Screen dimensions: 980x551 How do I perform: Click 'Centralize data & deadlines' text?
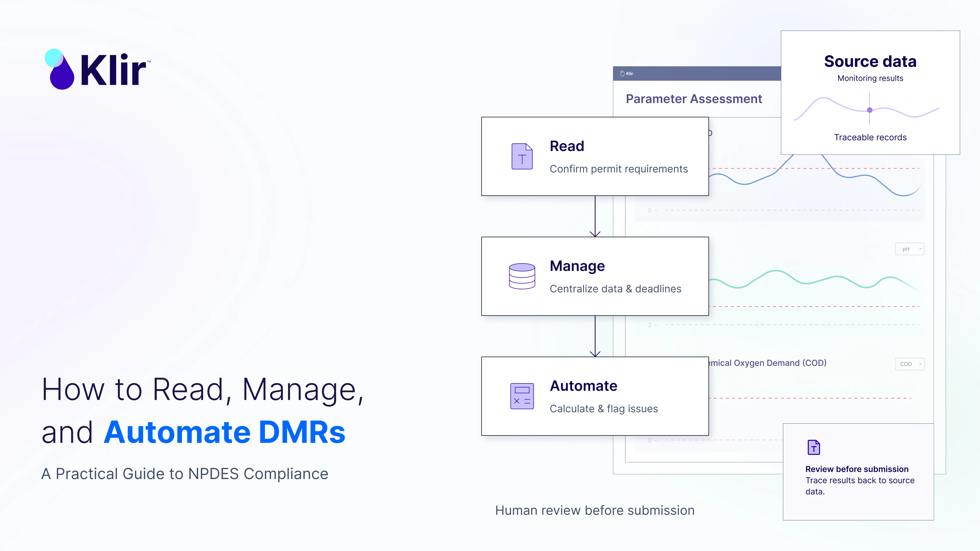[x=616, y=289]
